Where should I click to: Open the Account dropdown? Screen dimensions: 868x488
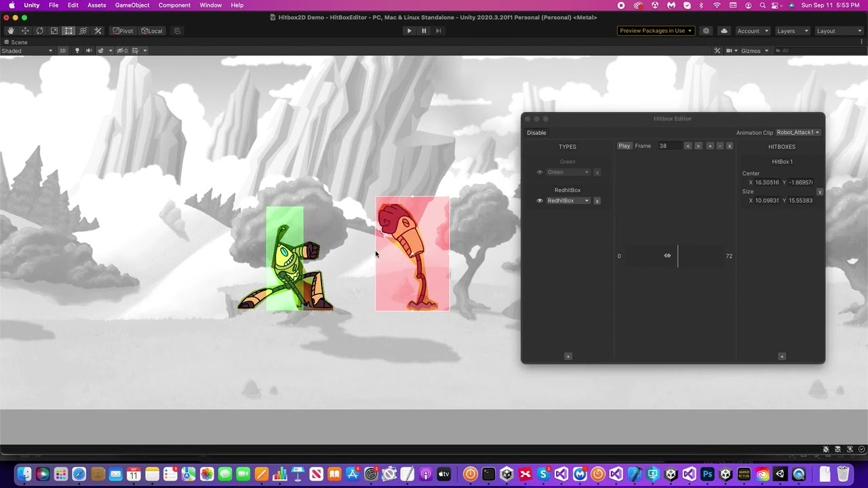(753, 30)
